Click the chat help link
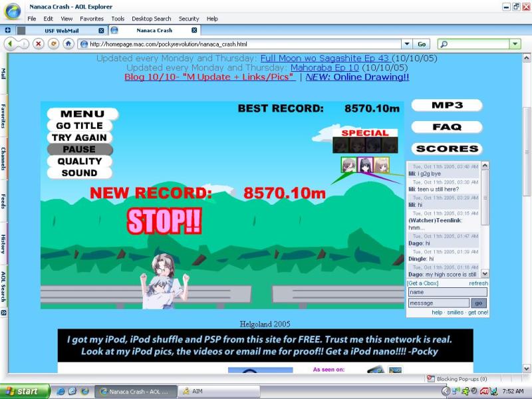532x399 pixels. [437, 312]
